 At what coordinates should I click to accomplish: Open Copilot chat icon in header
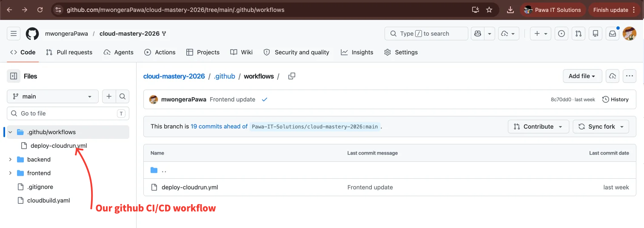pyautogui.click(x=477, y=34)
